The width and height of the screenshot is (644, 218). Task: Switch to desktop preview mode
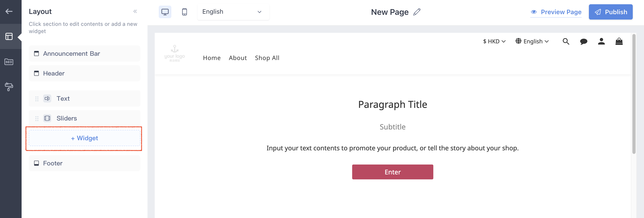coord(165,12)
